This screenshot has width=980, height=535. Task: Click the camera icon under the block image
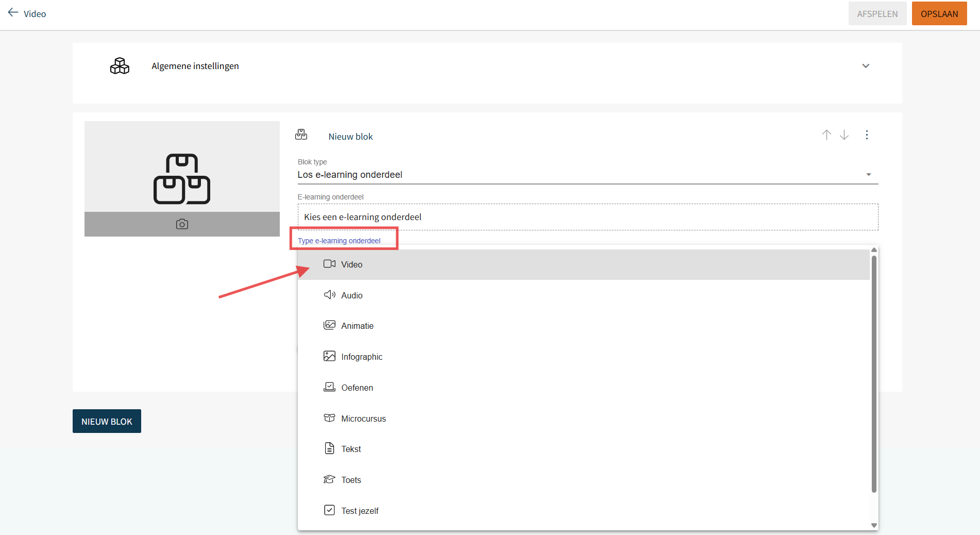pos(182,224)
